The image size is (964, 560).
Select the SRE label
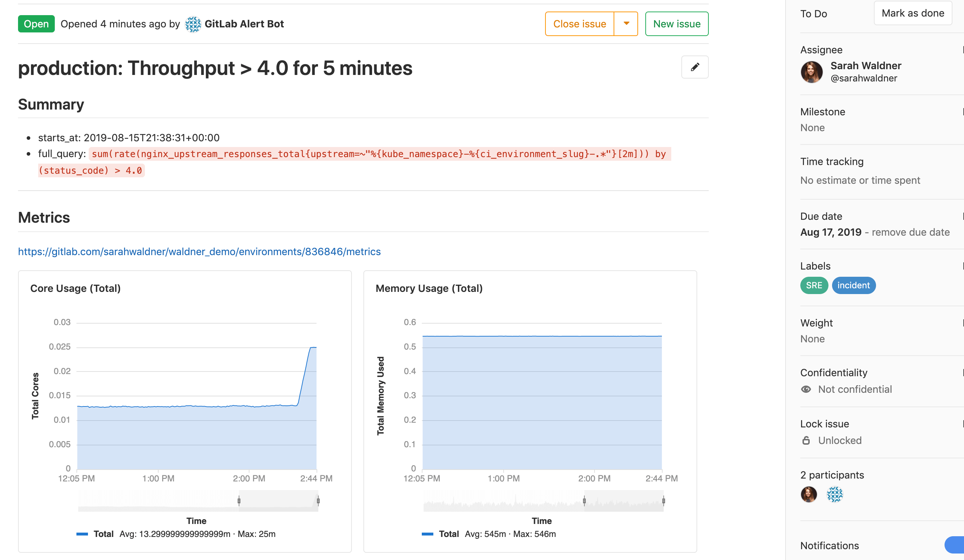[814, 285]
